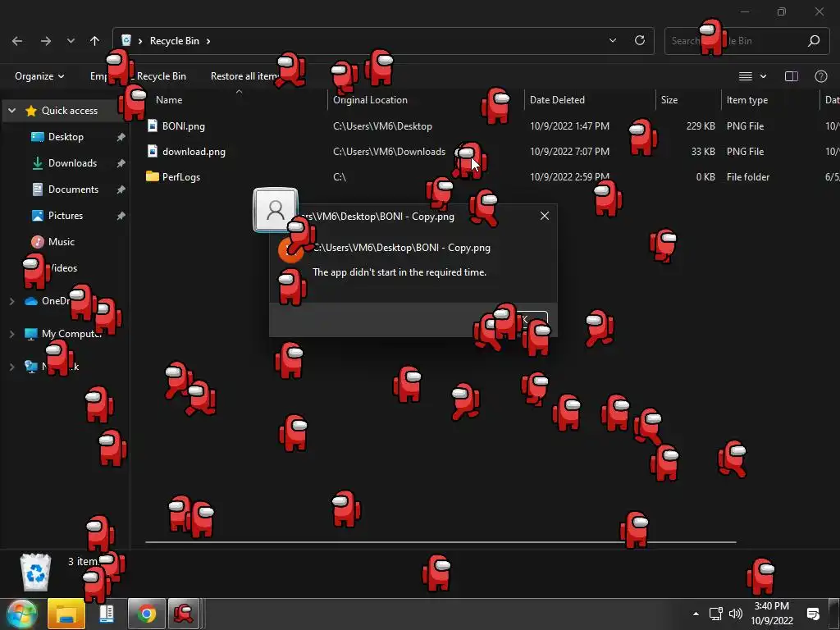Open network status tray icon
This screenshot has width=840, height=630.
pos(715,614)
